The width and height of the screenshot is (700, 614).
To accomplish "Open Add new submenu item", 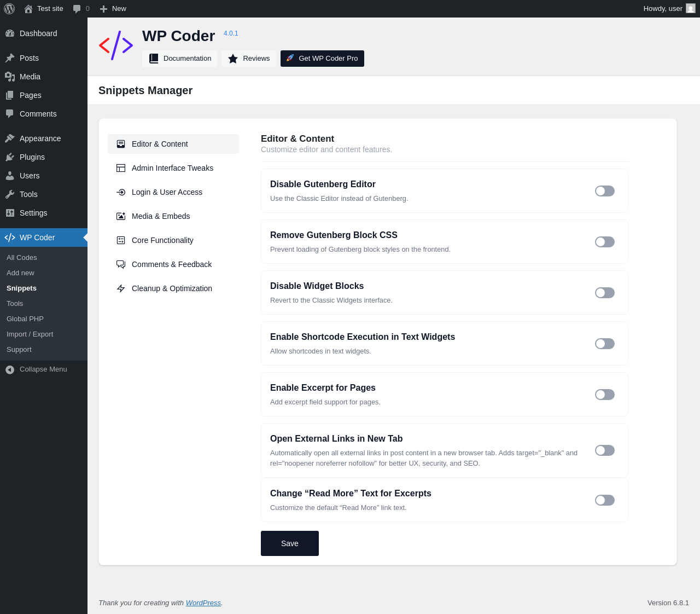I will point(44,273).
